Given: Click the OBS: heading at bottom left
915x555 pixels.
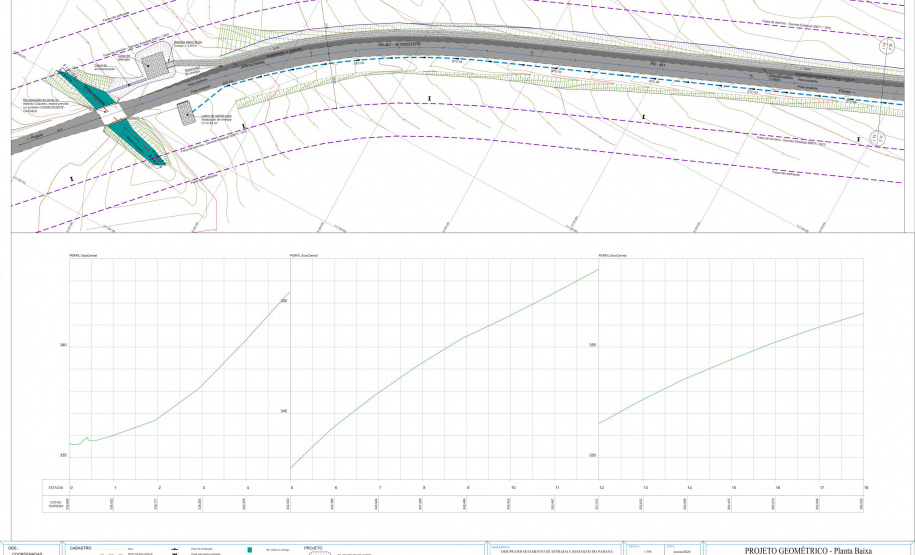Looking at the screenshot, I should (12, 548).
